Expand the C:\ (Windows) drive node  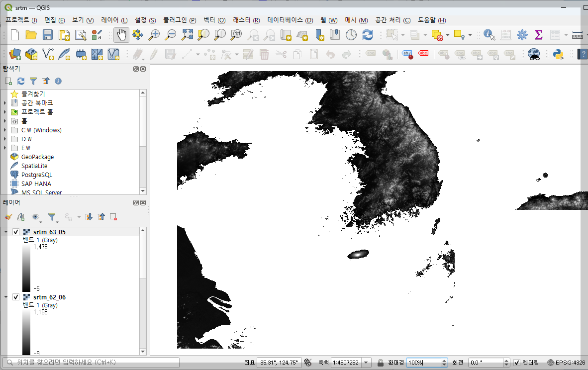pyautogui.click(x=5, y=130)
